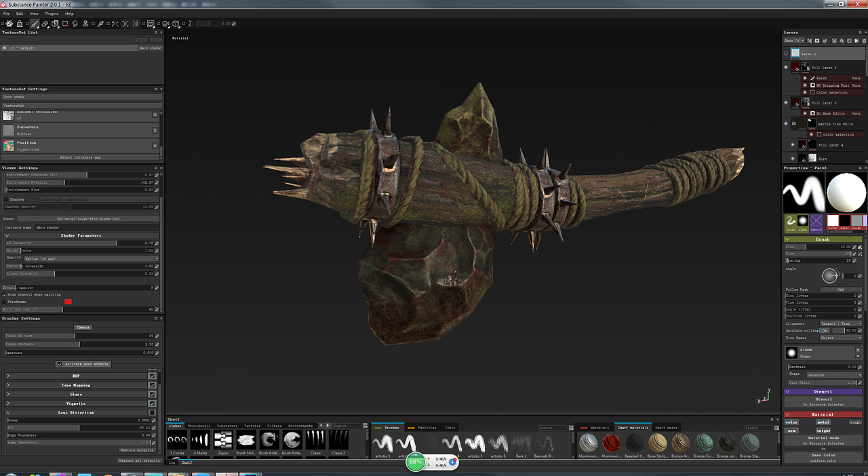
Task: Click the Camera button
Action: click(83, 327)
